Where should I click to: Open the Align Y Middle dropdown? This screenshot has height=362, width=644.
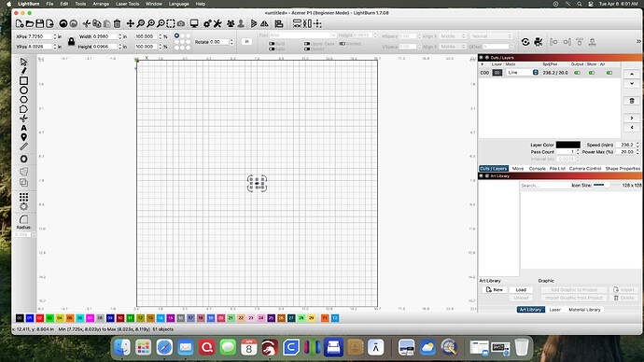(453, 47)
